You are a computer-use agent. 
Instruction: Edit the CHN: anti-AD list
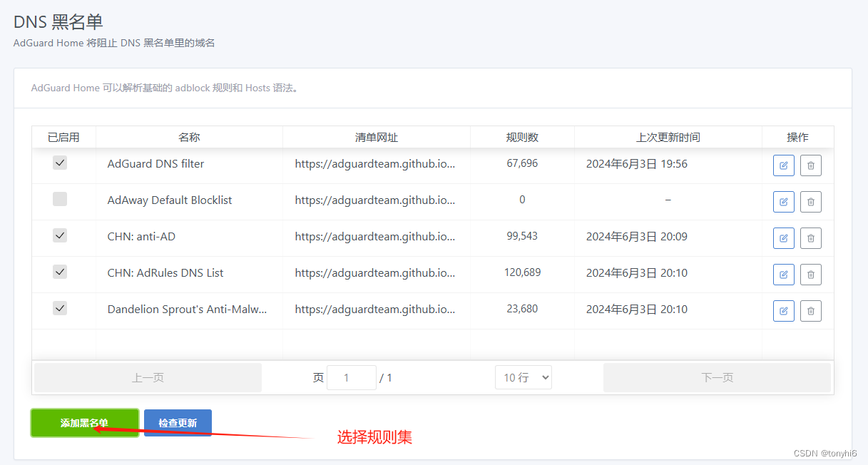[783, 238]
